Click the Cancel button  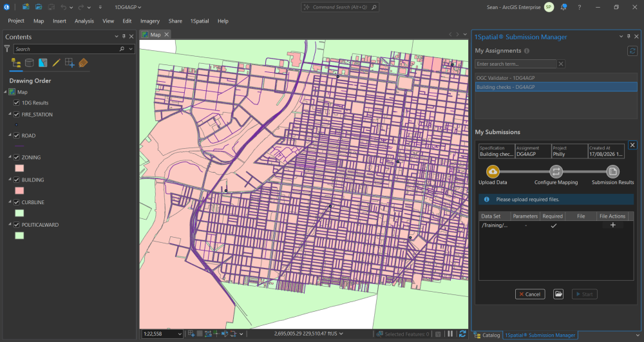coord(530,294)
